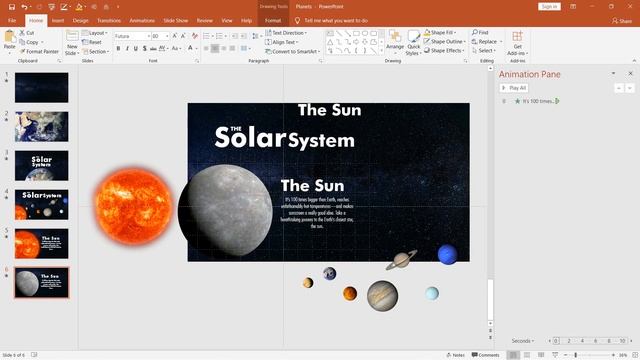The height and width of the screenshot is (360, 640).
Task: Clear all formatting
Action: point(195,36)
